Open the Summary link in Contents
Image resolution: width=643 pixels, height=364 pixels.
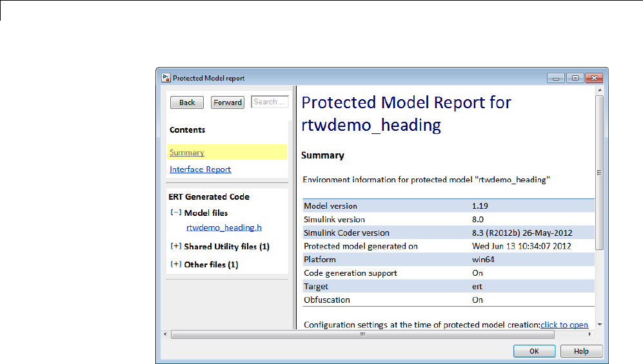[186, 152]
